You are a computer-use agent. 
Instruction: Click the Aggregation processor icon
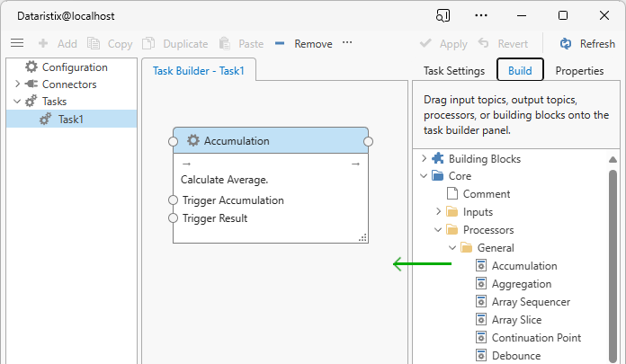[x=481, y=284]
